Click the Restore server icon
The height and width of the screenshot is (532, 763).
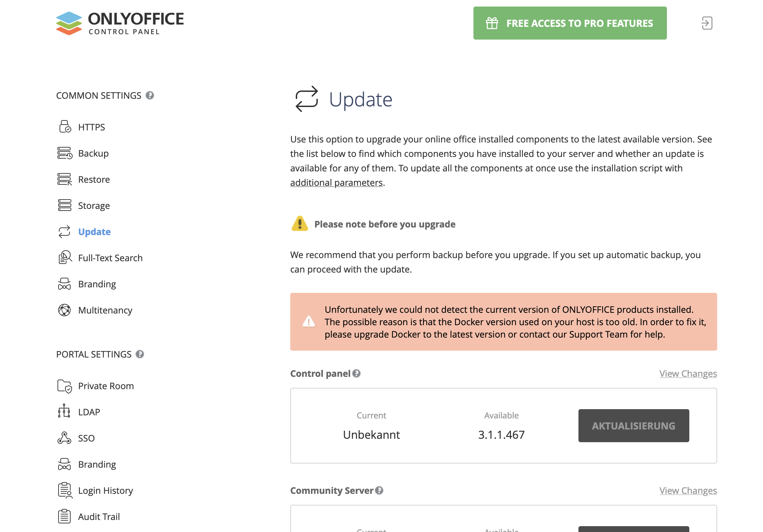coord(64,179)
